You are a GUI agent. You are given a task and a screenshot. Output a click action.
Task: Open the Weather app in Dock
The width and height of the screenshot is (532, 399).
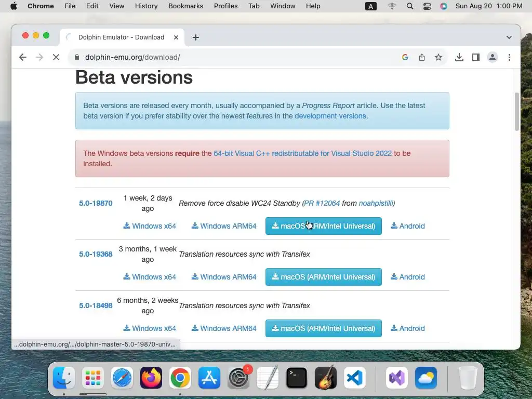(426, 378)
